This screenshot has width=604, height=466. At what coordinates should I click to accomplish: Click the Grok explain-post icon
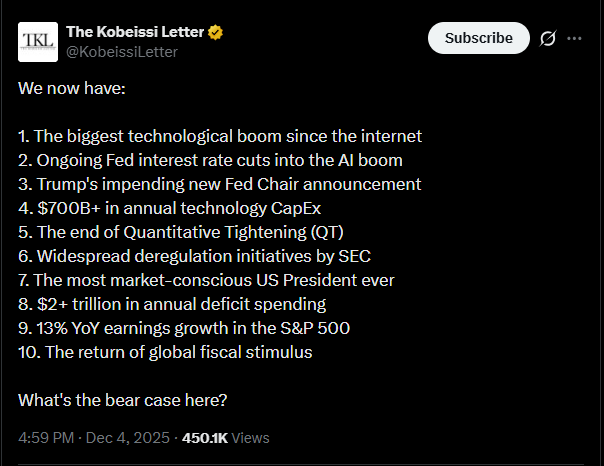click(x=547, y=39)
